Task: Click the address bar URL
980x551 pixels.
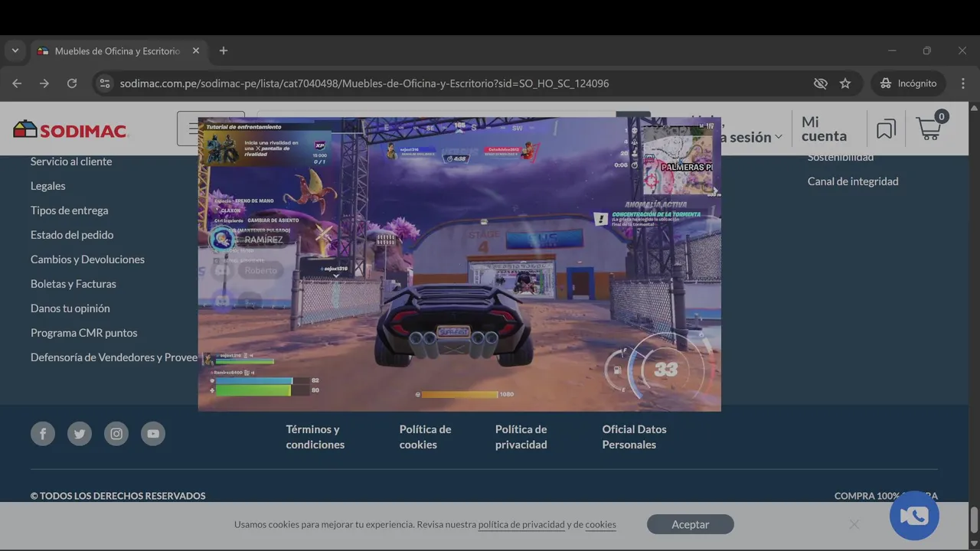Action: coord(364,83)
